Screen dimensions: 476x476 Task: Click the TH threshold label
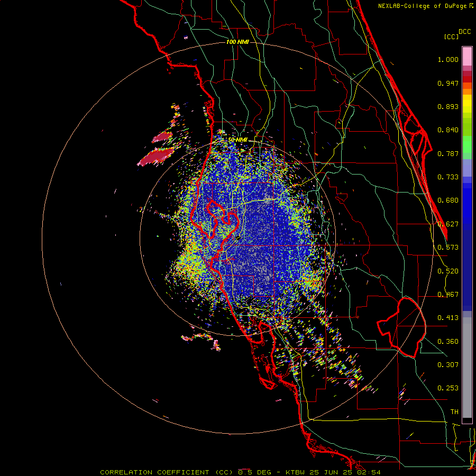point(454,411)
